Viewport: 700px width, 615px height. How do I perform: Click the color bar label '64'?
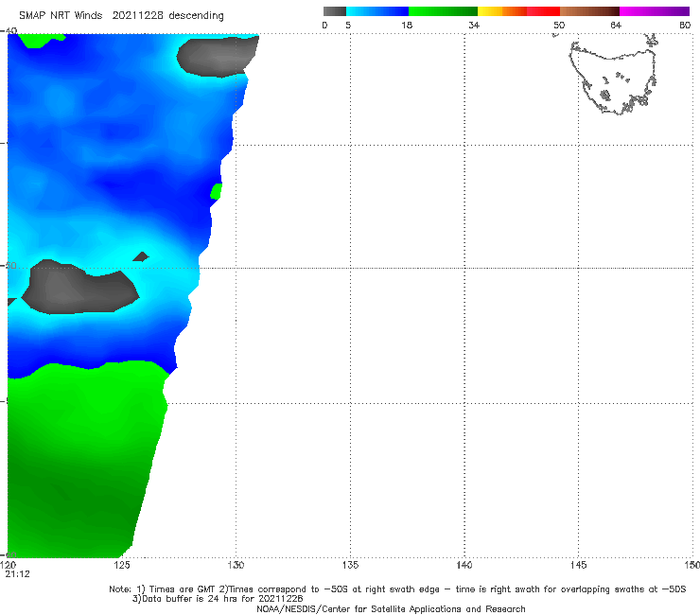coord(616,26)
